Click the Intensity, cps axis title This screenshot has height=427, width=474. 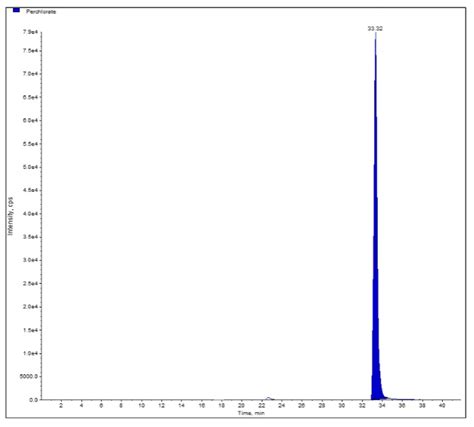[x=11, y=216]
